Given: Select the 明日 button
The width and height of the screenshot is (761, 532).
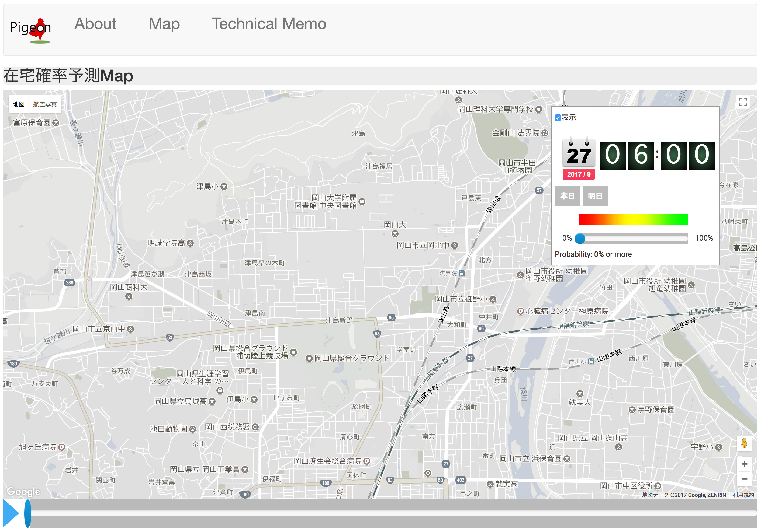Looking at the screenshot, I should pos(595,196).
